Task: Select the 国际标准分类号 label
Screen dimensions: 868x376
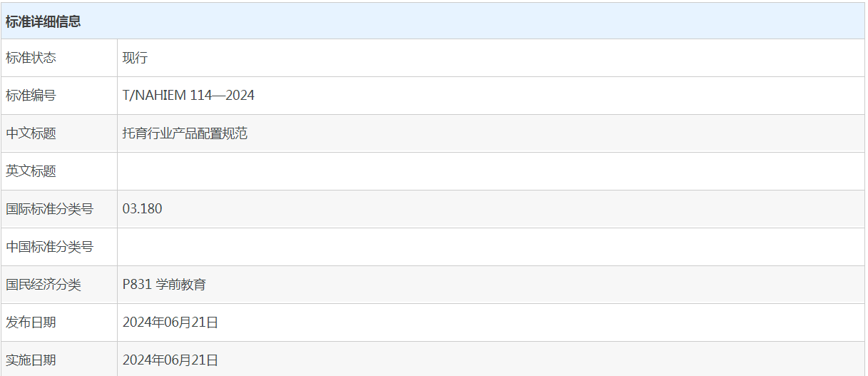Action: 49,209
